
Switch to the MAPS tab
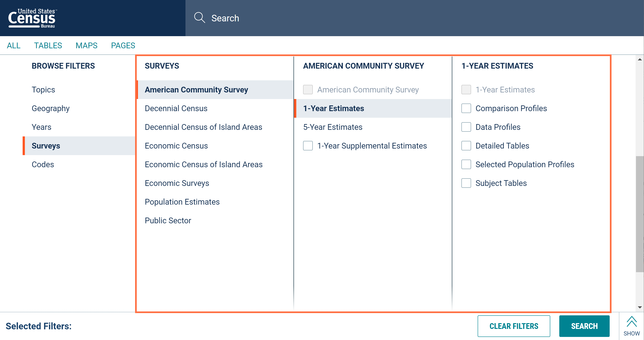click(87, 45)
